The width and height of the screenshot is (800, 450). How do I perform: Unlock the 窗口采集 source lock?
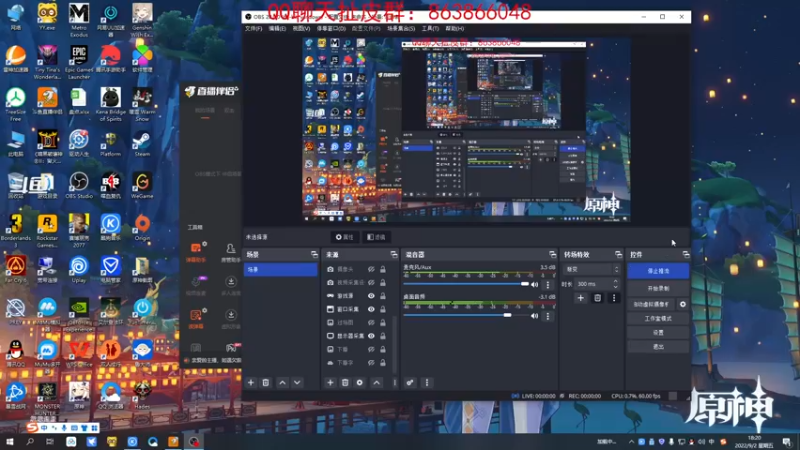coord(383,309)
